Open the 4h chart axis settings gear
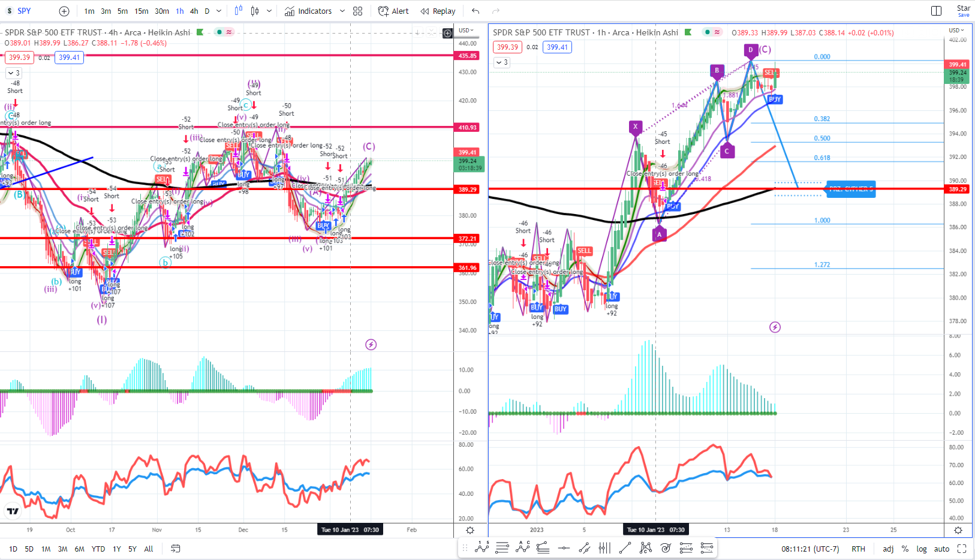This screenshot has height=560, width=975. (x=470, y=530)
